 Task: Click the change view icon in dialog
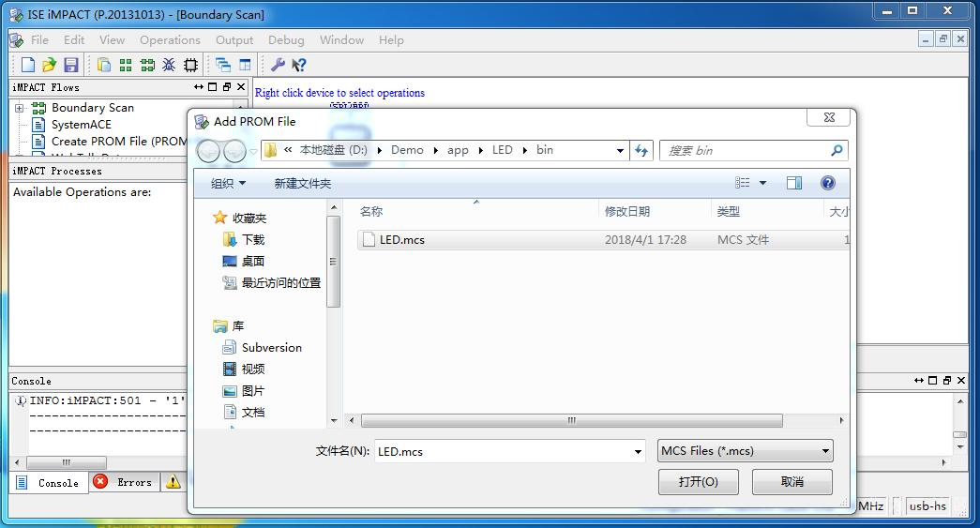tap(743, 183)
